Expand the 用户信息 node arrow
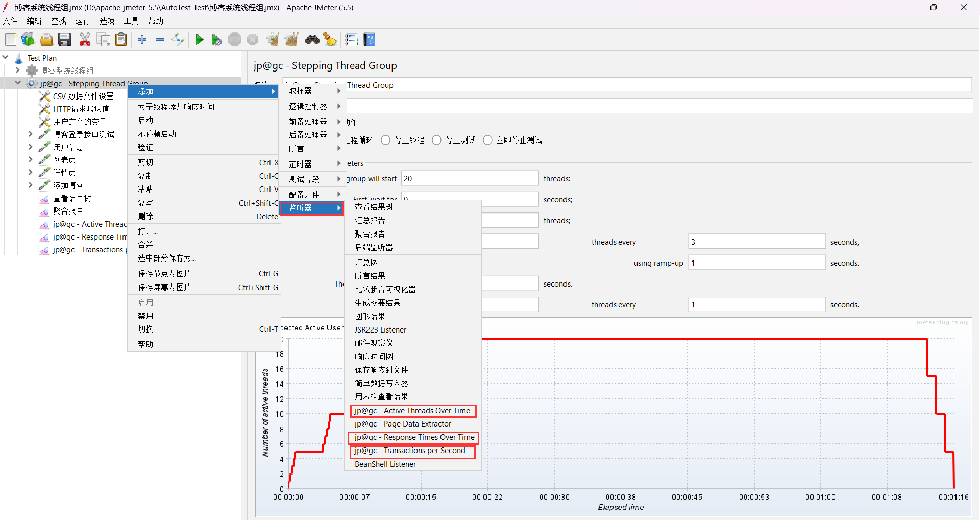Viewport: 980px width, 521px height. [x=30, y=147]
